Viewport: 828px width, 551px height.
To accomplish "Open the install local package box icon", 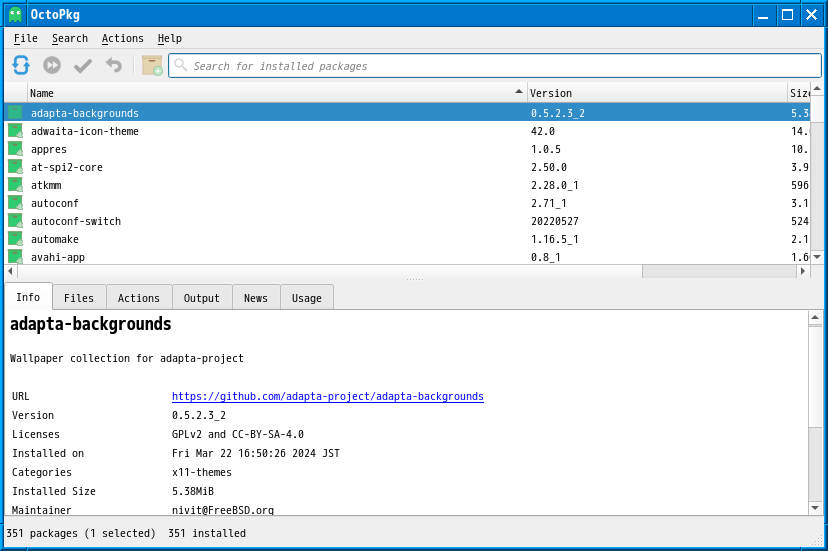I will [x=152, y=66].
